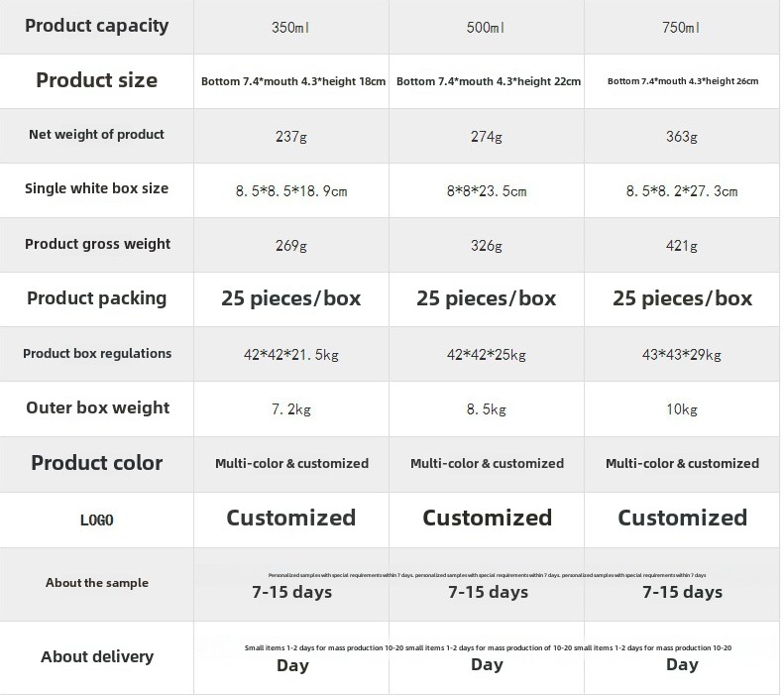Click the 363g net weight cell
The height and width of the screenshot is (695, 784).
pos(682,136)
